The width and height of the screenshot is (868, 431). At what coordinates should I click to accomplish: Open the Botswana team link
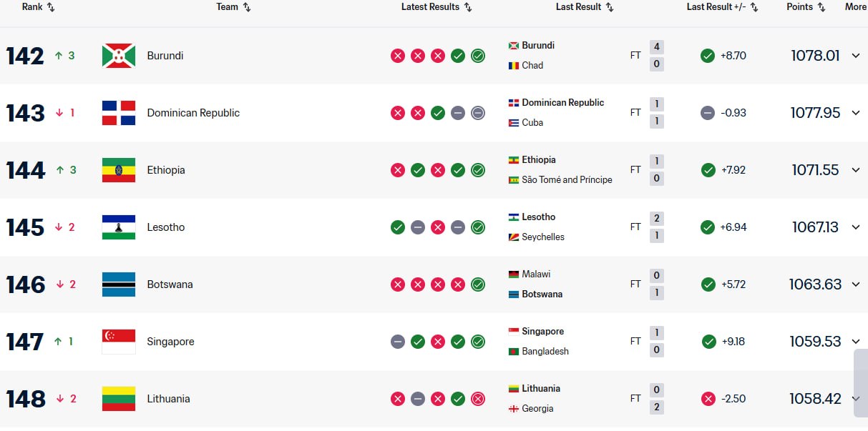click(170, 284)
